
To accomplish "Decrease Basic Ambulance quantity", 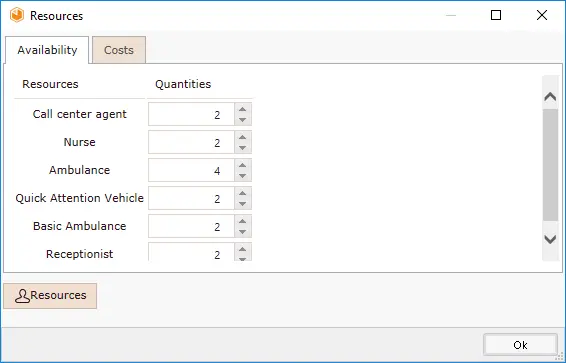I will coord(243,232).
